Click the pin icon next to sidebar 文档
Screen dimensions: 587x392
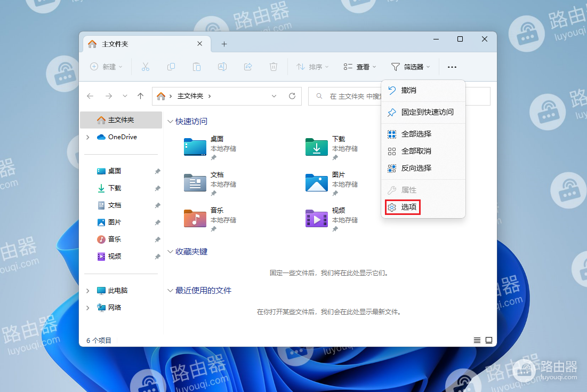158,205
